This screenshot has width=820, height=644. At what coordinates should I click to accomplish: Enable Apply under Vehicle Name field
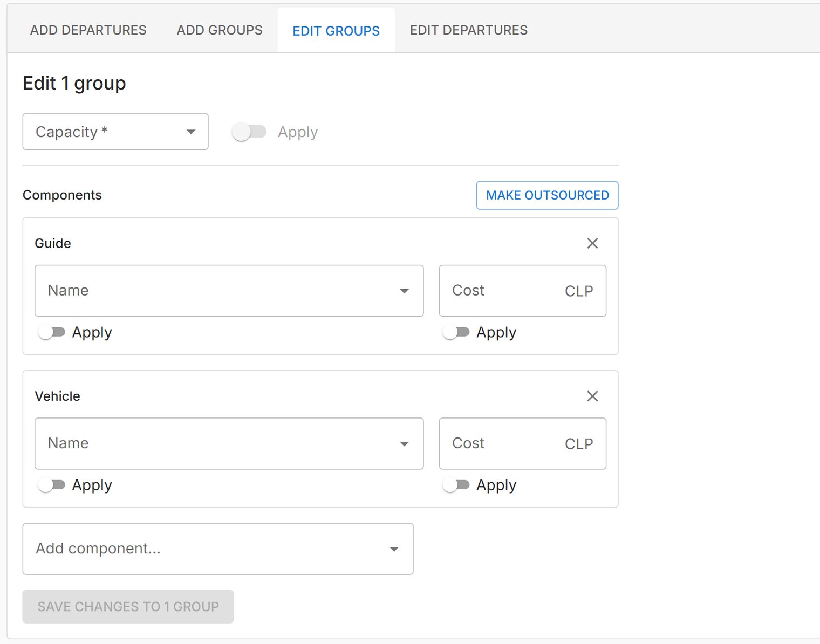[x=52, y=485]
